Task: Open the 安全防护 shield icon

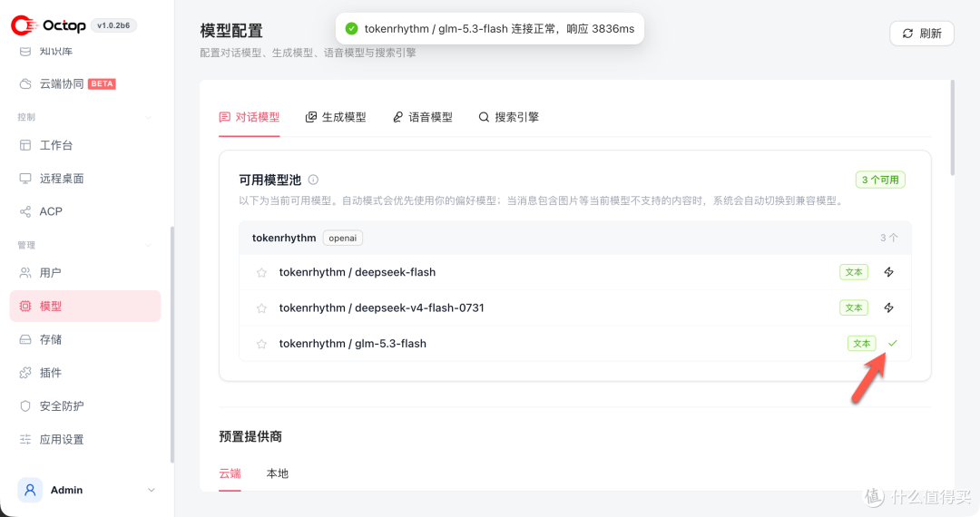Action: [25, 405]
